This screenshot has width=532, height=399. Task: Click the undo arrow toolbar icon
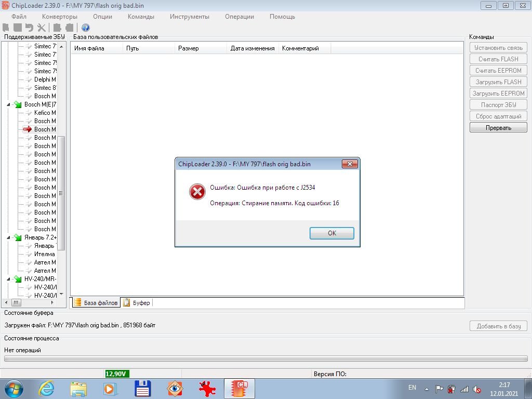29,28
